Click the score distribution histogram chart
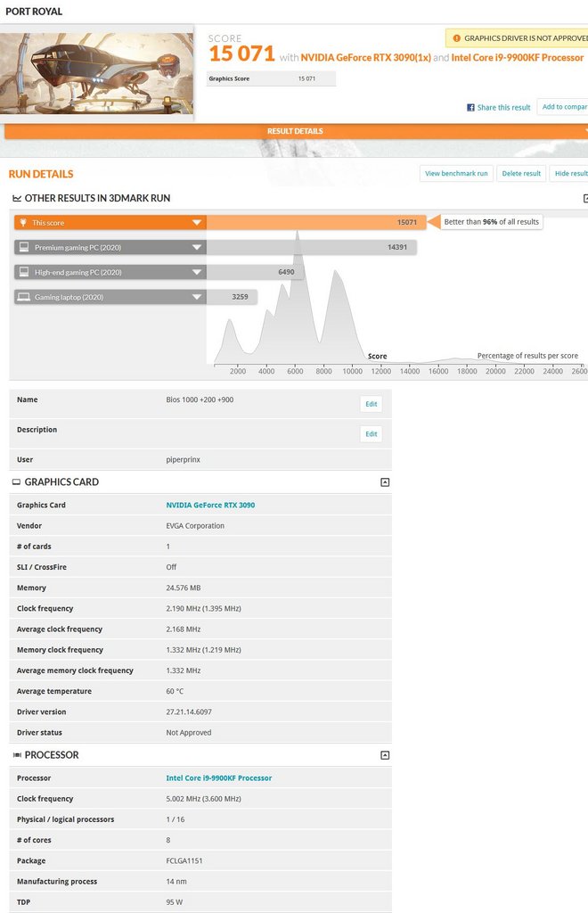The height and width of the screenshot is (913, 588). tap(398, 298)
